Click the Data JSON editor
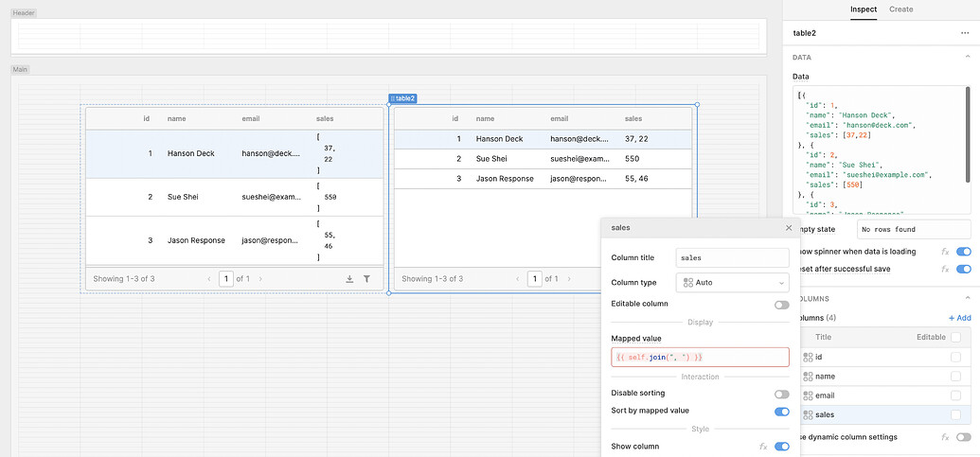980x457 pixels. [882, 149]
